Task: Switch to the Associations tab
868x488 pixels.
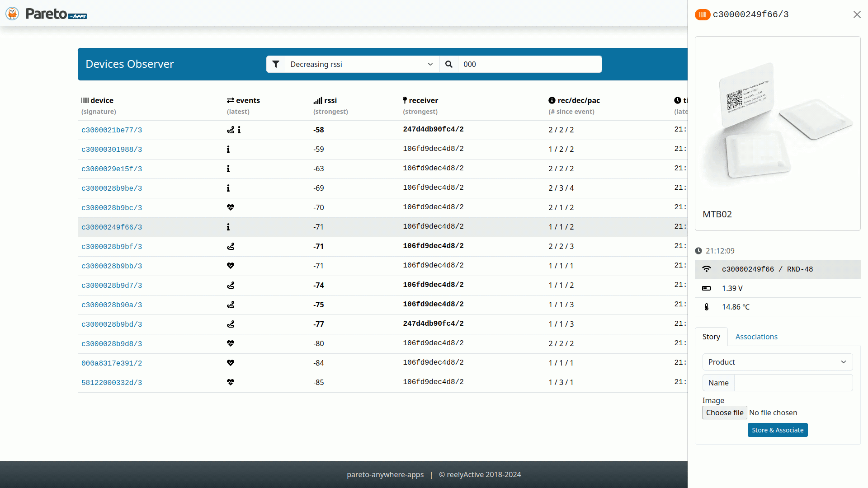Action: (756, 337)
